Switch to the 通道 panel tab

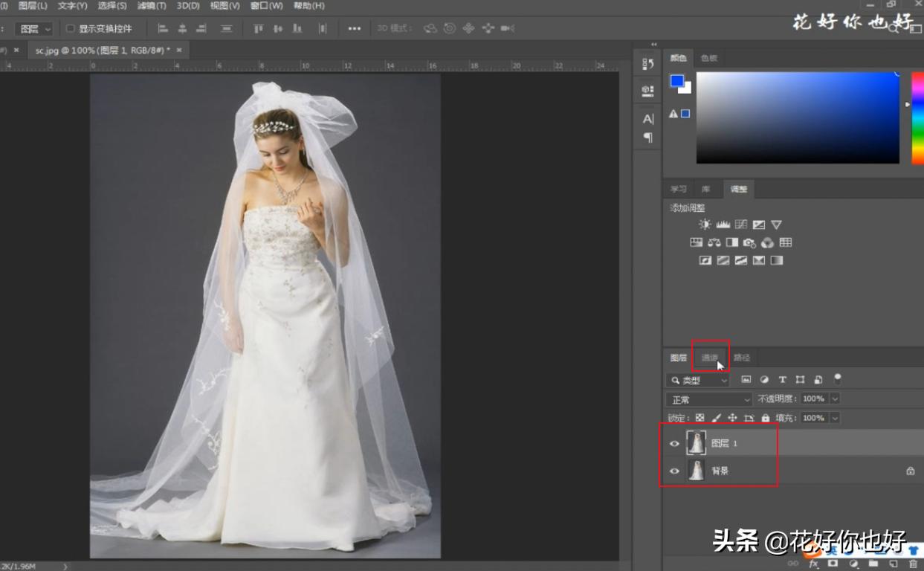[x=710, y=358]
